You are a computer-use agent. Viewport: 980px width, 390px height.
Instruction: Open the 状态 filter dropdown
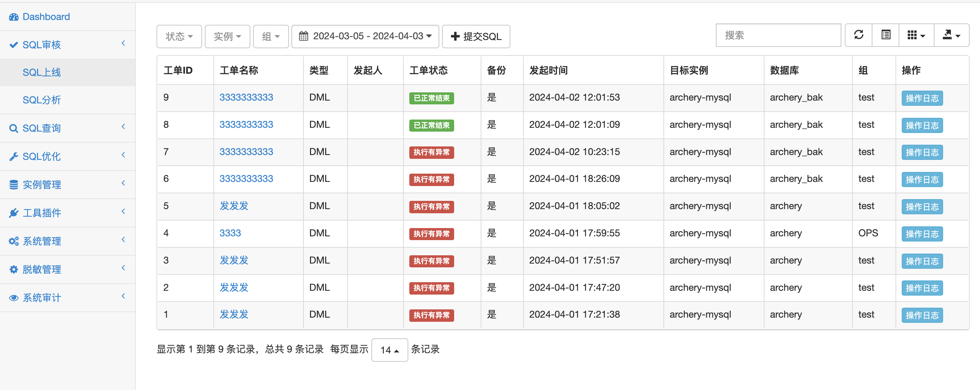(x=179, y=37)
